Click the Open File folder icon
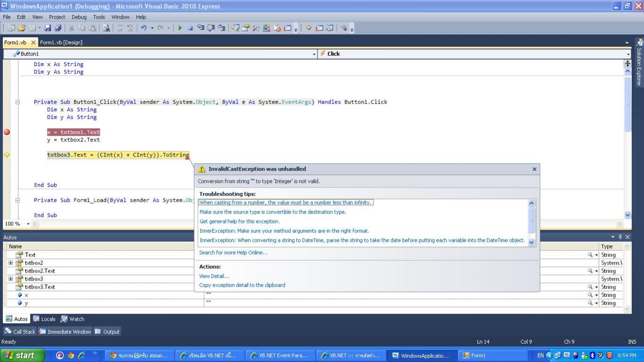 22,28
